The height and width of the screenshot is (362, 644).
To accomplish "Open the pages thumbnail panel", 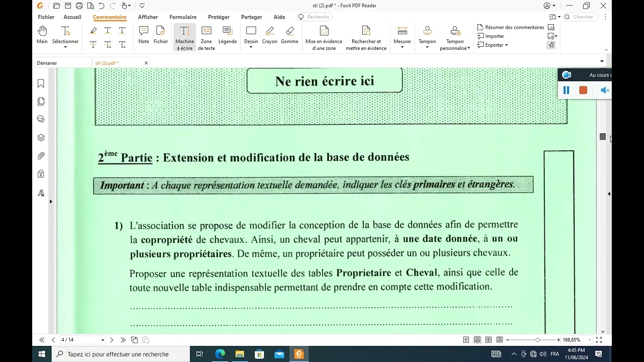I will pos(41,102).
